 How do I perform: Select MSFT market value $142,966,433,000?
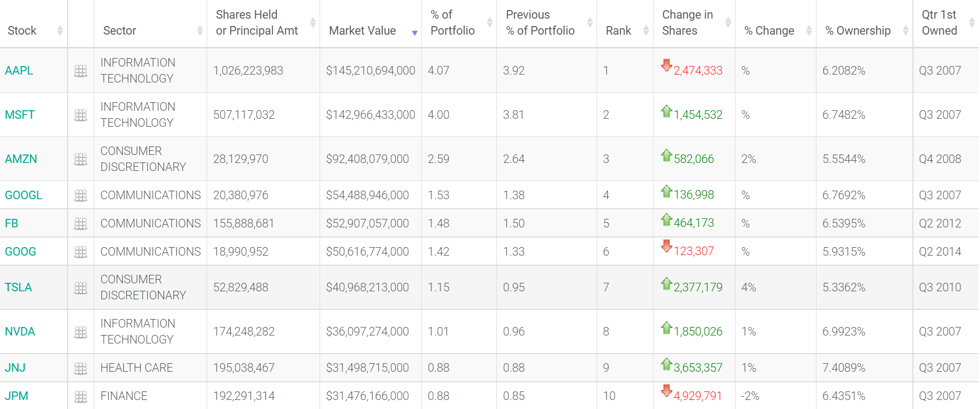(371, 115)
